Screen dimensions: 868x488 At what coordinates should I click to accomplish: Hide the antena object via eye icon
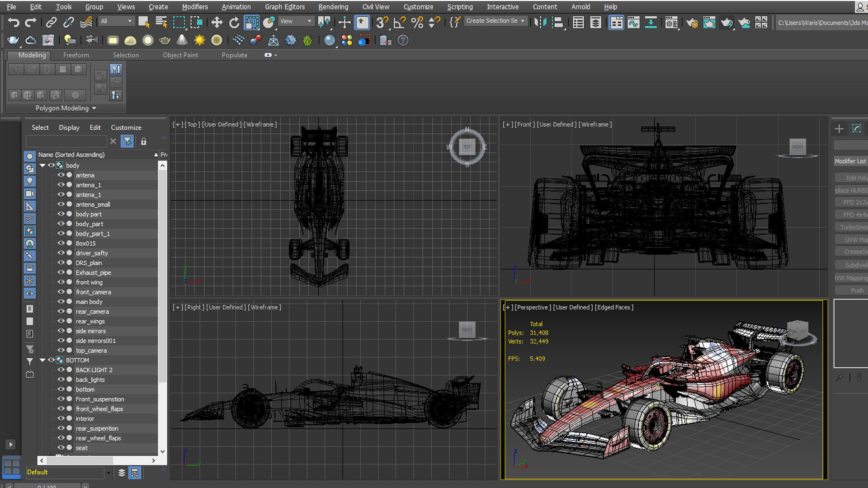click(61, 175)
